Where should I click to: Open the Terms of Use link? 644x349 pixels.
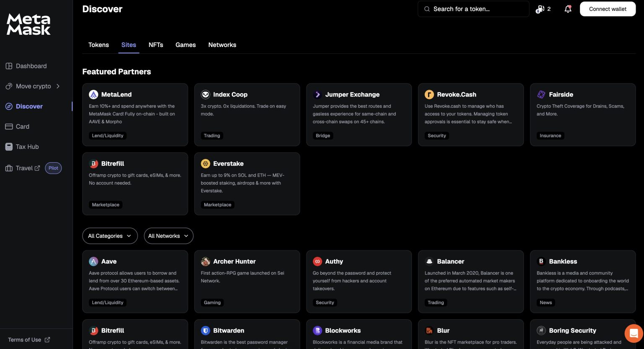point(25,340)
